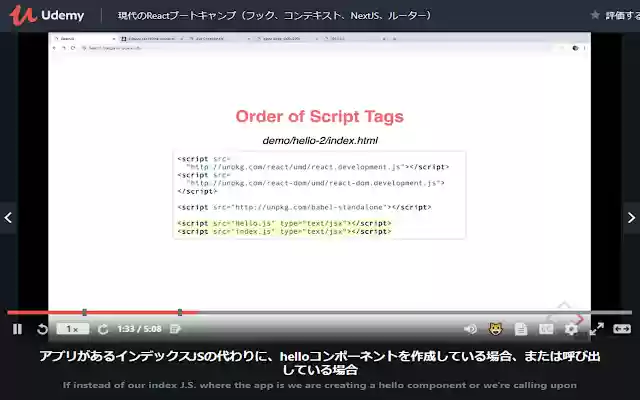The width and height of the screenshot is (640, 400).
Task: Open the course title link
Action: point(274,16)
